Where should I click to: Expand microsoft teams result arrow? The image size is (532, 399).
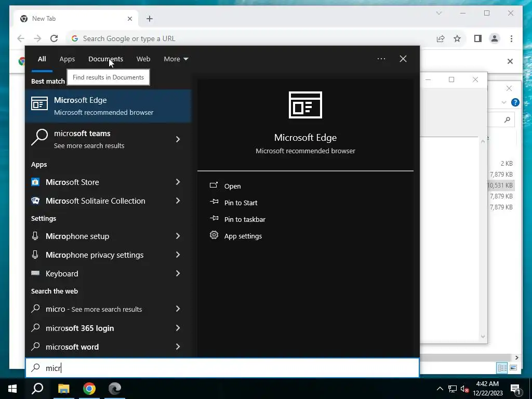click(x=178, y=139)
